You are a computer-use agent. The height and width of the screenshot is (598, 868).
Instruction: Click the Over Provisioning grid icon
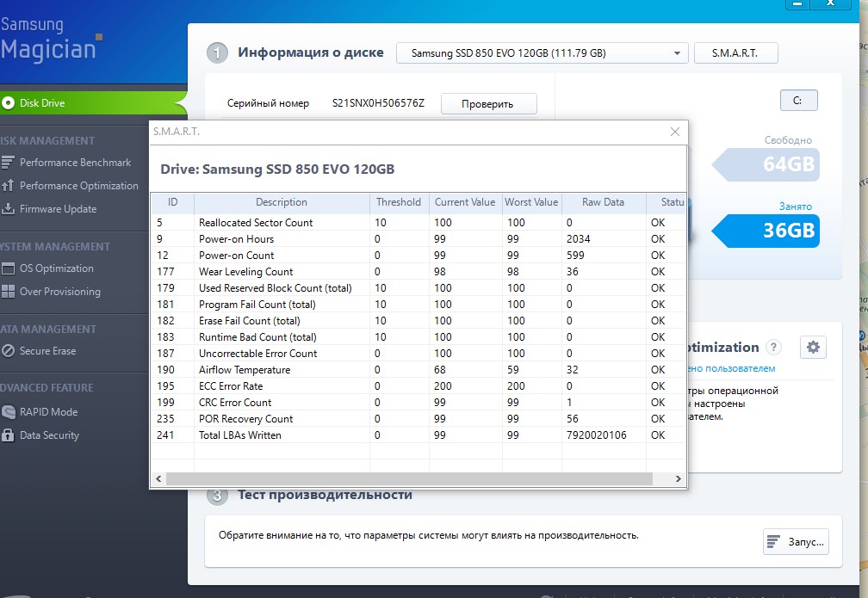click(8, 292)
